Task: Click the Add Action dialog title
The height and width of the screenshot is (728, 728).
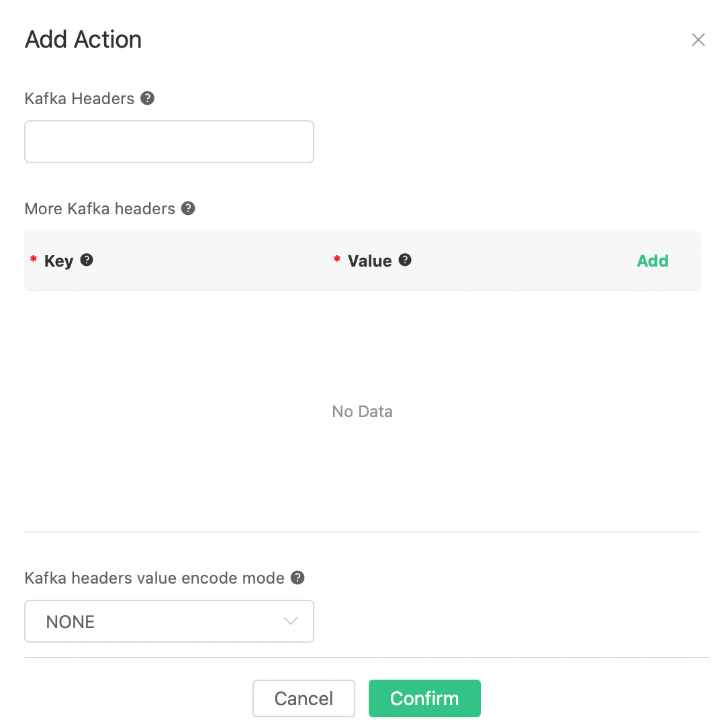Action: point(83,40)
